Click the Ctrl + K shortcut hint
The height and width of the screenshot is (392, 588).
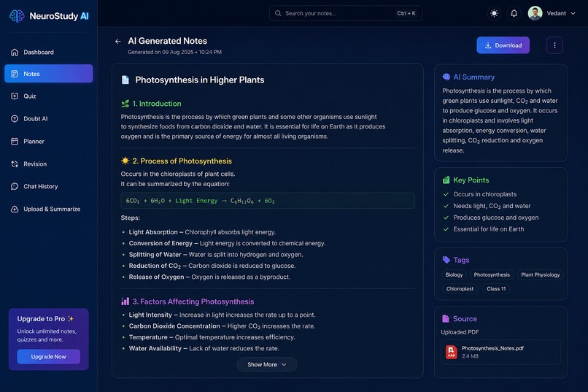point(406,13)
